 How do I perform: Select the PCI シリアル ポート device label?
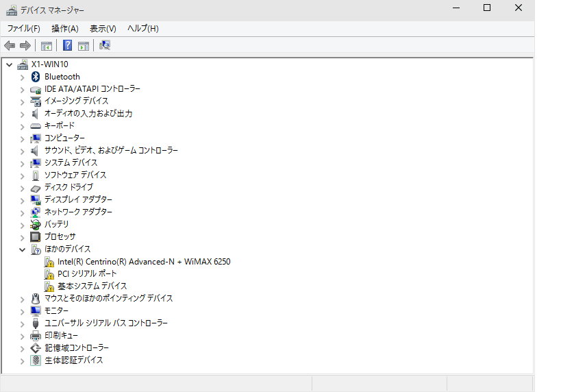(x=87, y=274)
